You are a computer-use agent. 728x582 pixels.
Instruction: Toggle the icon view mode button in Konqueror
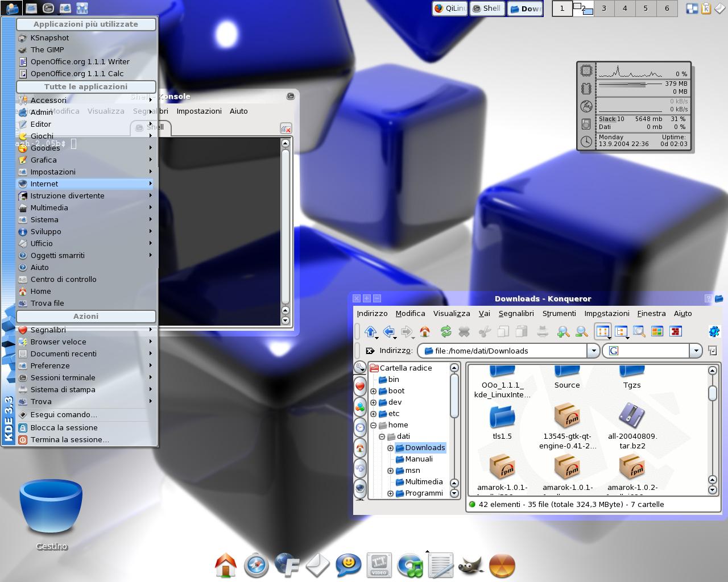603,331
